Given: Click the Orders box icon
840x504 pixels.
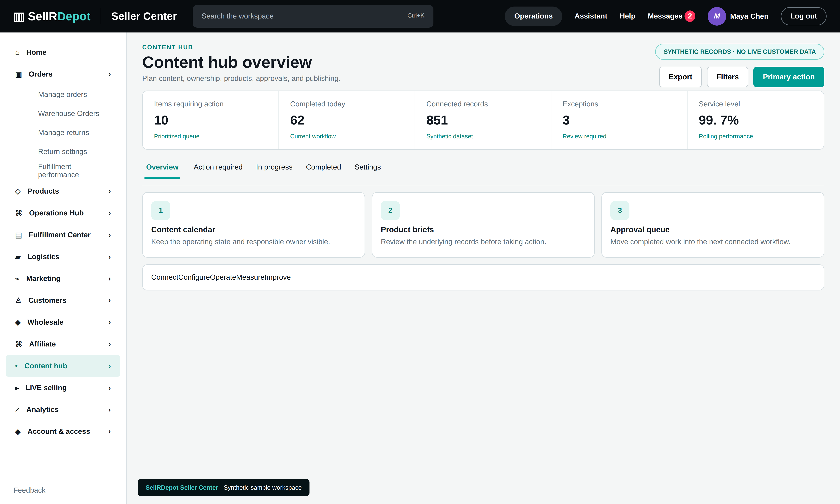Looking at the screenshot, I should pyautogui.click(x=19, y=74).
